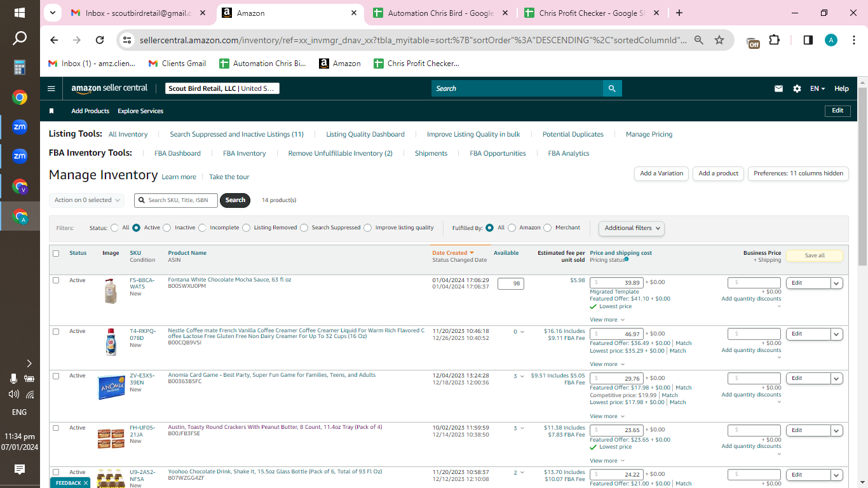
Task: Click the Amazon bookmark in the bookmarks bar
Action: [340, 64]
